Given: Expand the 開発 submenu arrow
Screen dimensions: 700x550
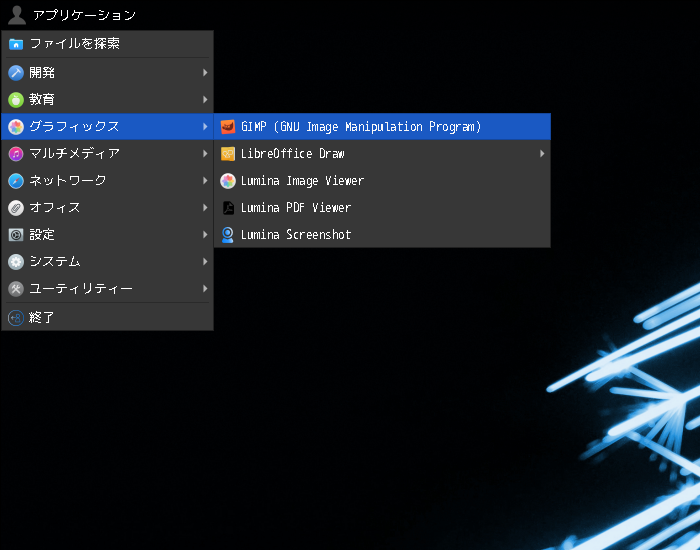Looking at the screenshot, I should pos(205,73).
